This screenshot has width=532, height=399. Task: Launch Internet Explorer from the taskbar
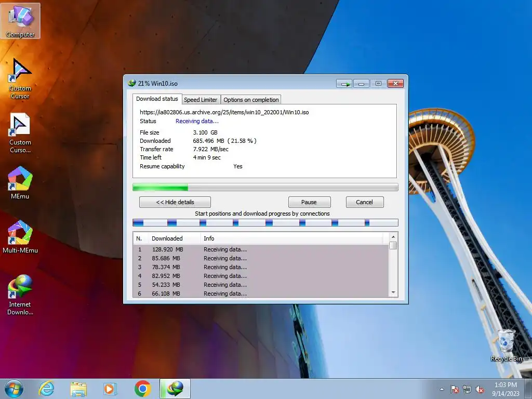coord(46,389)
